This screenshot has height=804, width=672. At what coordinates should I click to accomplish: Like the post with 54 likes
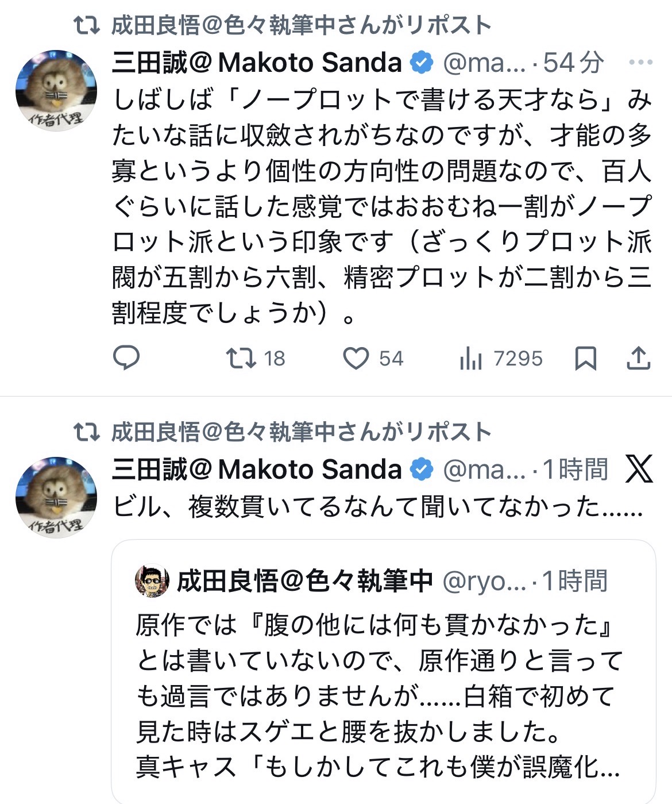tap(356, 359)
